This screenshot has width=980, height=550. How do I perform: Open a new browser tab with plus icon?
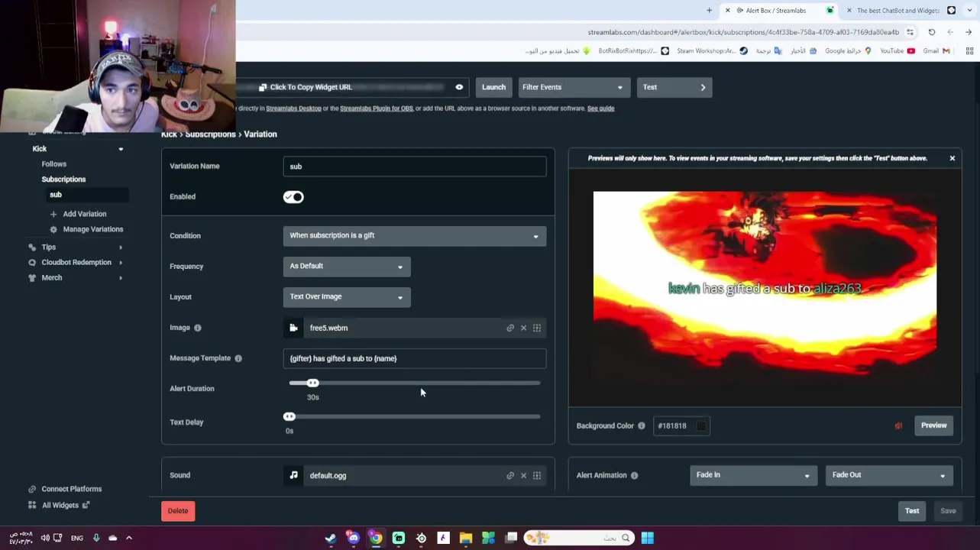point(709,10)
